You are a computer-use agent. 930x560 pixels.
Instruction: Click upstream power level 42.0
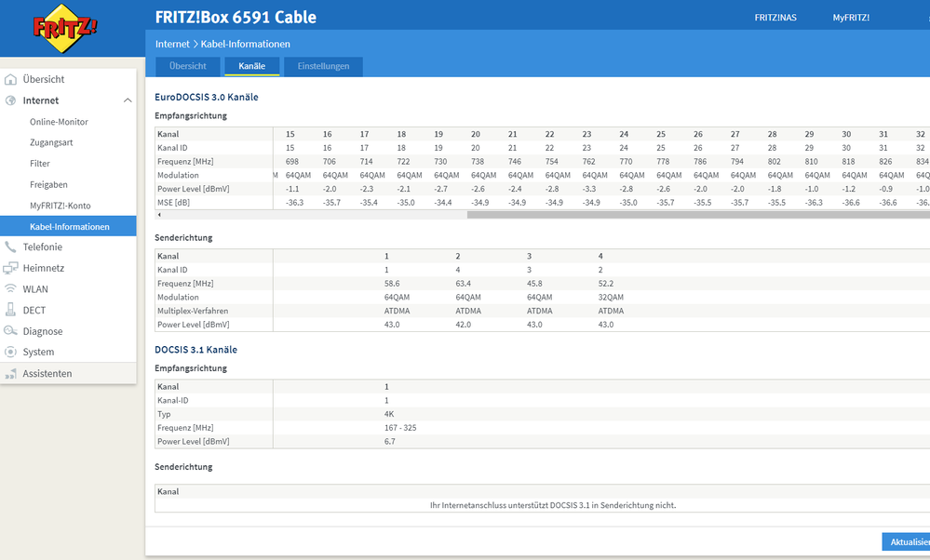tap(464, 325)
